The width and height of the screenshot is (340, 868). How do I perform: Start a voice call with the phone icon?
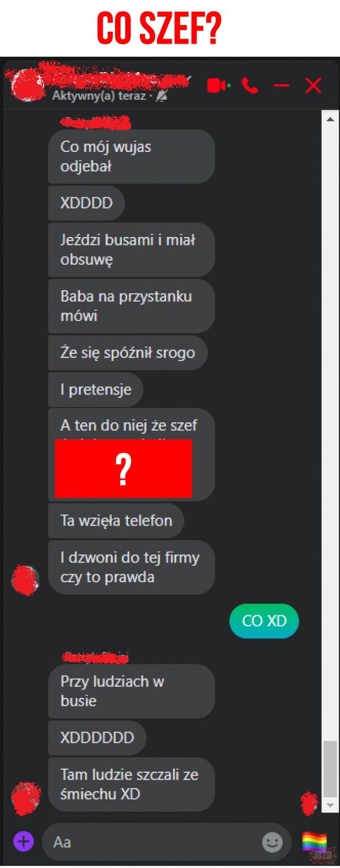point(249,86)
